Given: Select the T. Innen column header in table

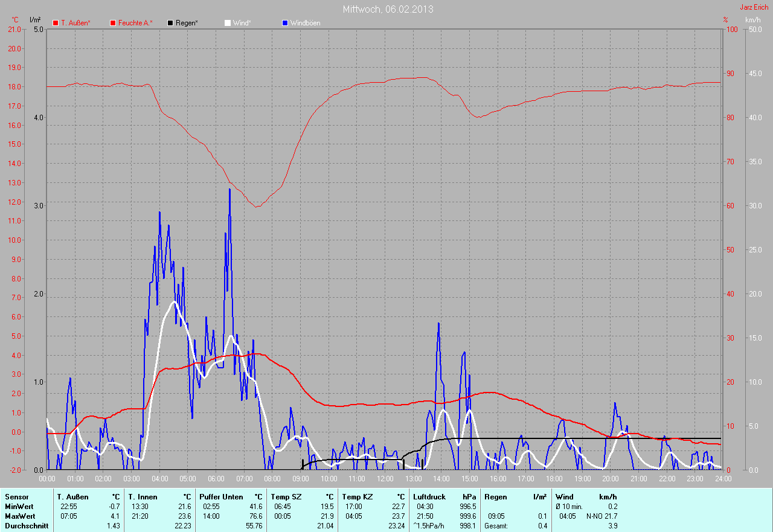Looking at the screenshot, I should 143,497.
